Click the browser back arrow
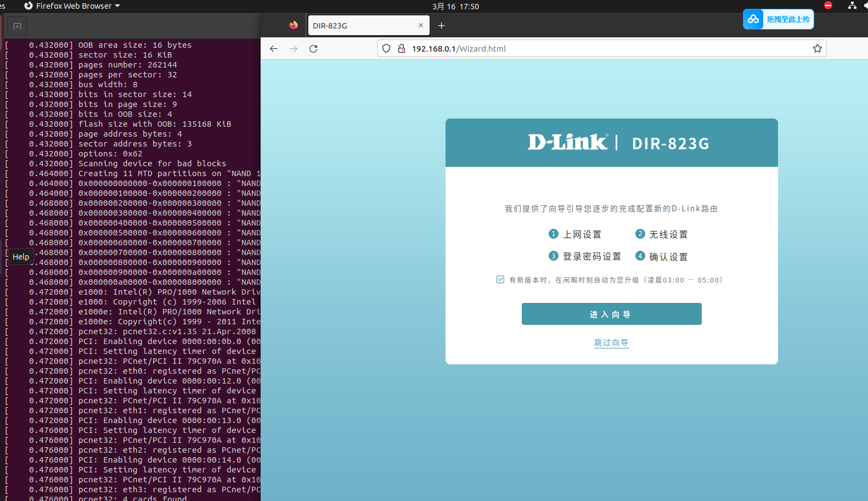The width and height of the screenshot is (868, 501). (x=274, y=49)
